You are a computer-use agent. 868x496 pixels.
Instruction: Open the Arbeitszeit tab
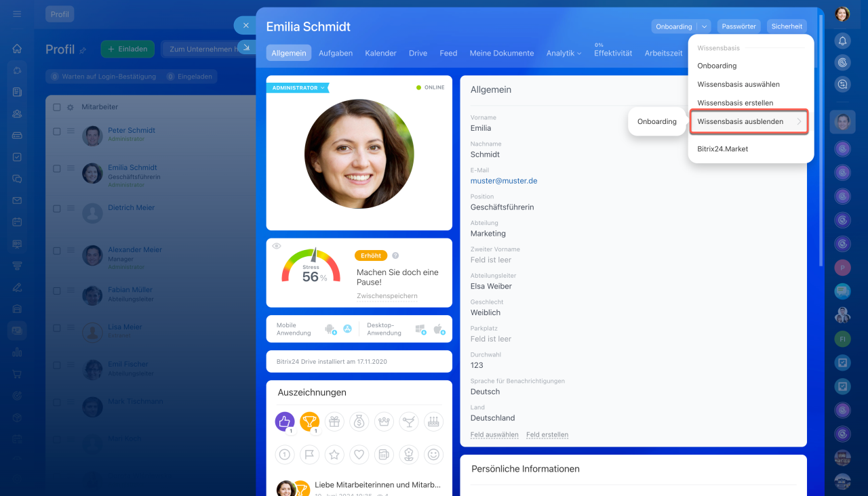pos(664,53)
